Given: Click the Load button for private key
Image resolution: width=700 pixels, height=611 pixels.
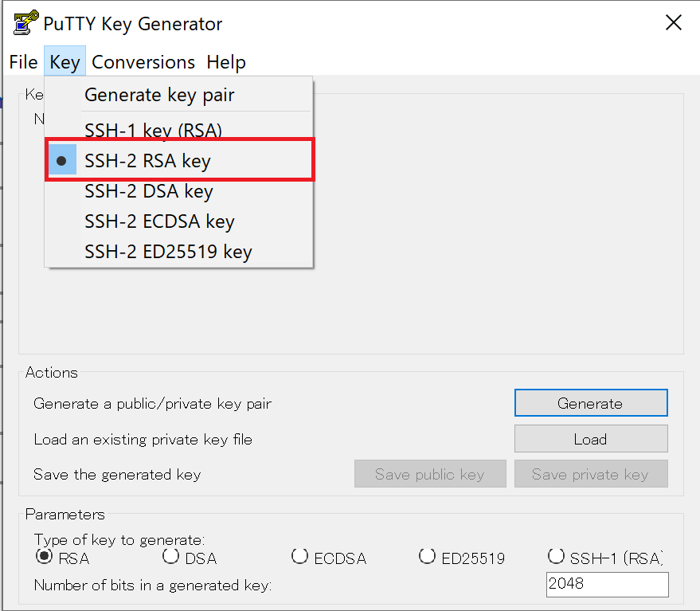Looking at the screenshot, I should [590, 439].
